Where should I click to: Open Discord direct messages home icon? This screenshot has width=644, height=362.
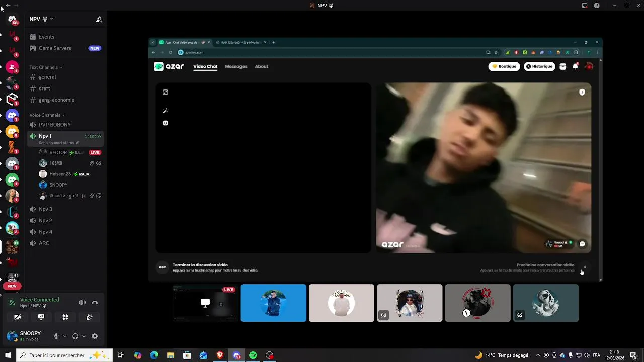pos(12,19)
